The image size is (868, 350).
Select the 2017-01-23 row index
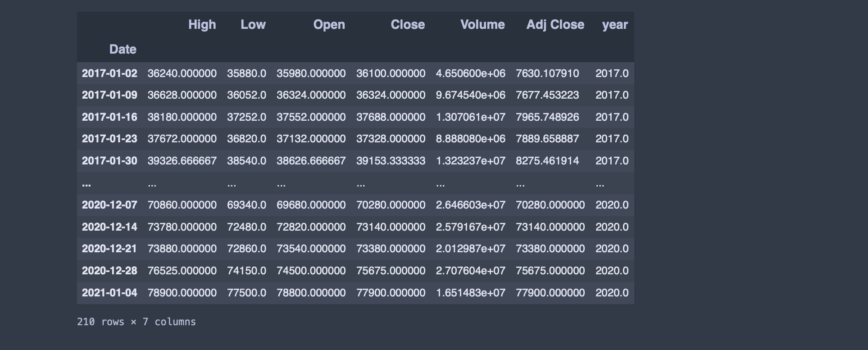pos(109,139)
